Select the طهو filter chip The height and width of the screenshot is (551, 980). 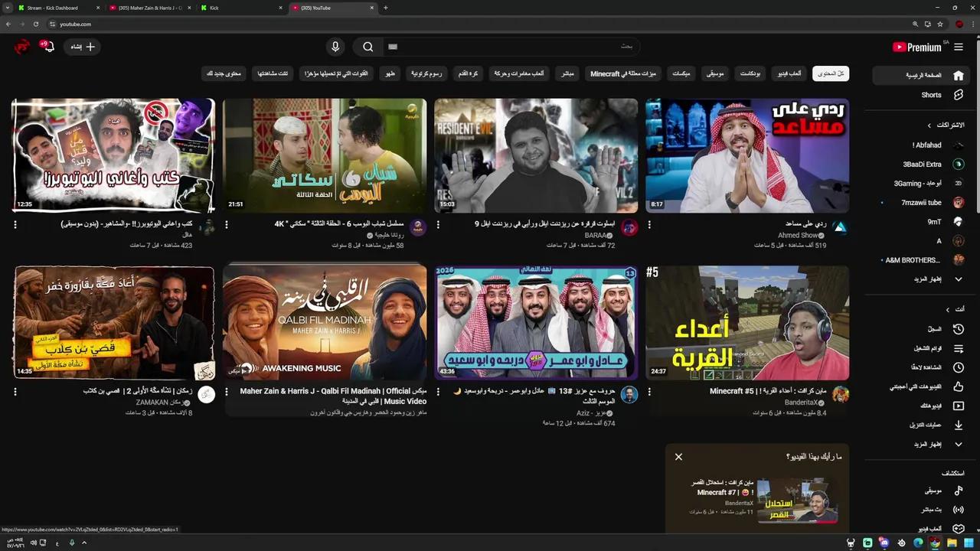pyautogui.click(x=390, y=73)
